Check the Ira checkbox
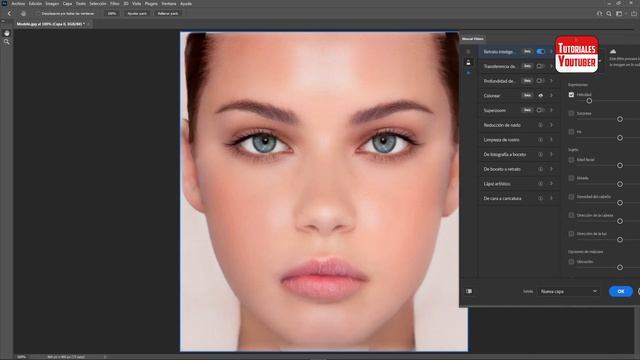Image resolution: width=640 pixels, height=360 pixels. pos(571,132)
